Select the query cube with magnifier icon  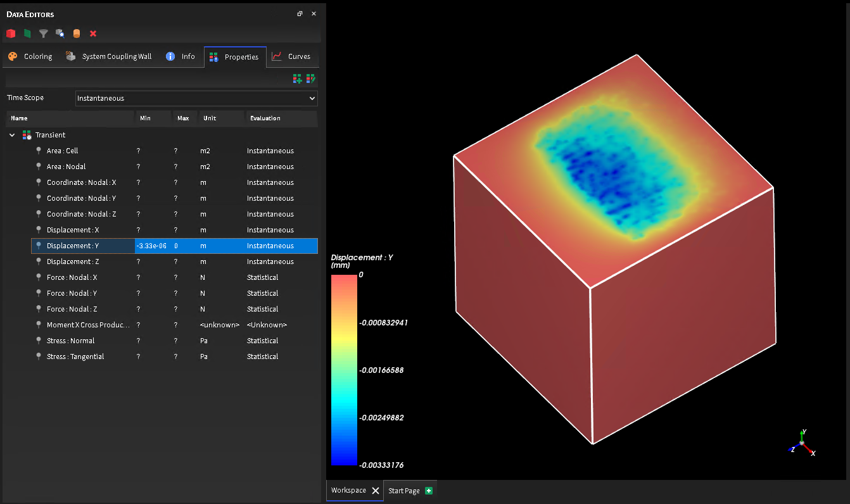tap(60, 33)
